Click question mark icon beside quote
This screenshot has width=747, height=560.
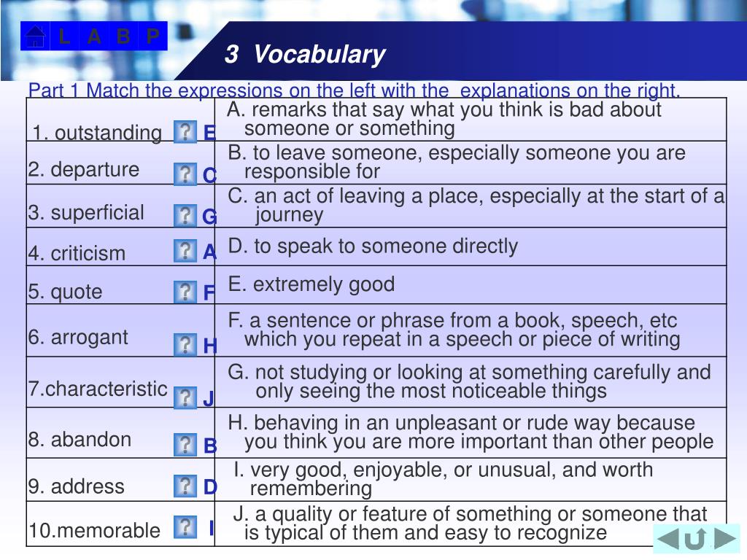point(185,292)
